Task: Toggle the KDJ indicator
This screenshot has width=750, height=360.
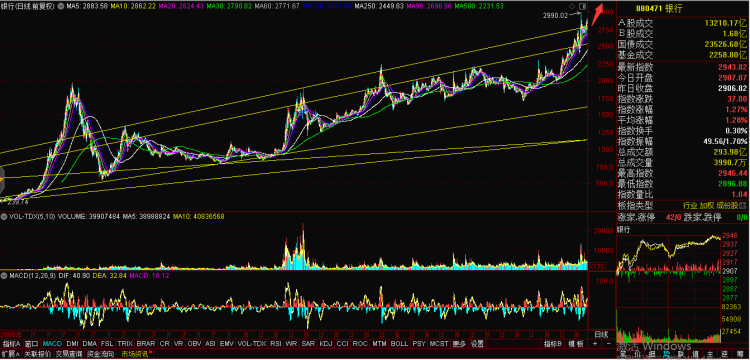Action: pyautogui.click(x=326, y=344)
